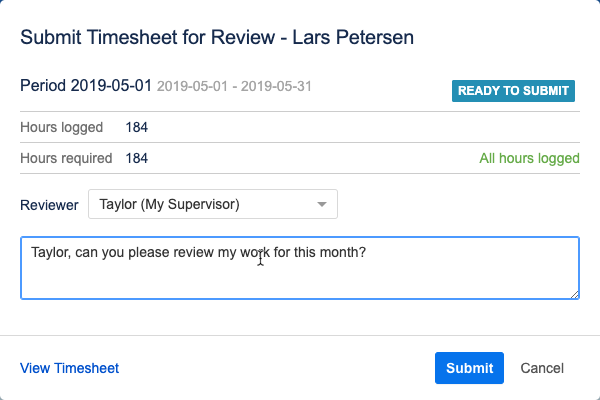Select the Period 2019-05-01 heading
Screen dimensions: 600x400
(86, 86)
